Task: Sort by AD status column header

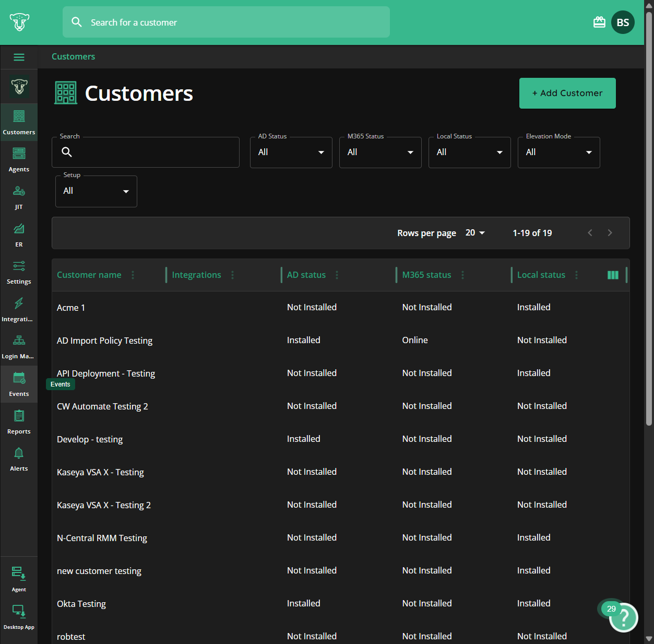Action: point(306,275)
